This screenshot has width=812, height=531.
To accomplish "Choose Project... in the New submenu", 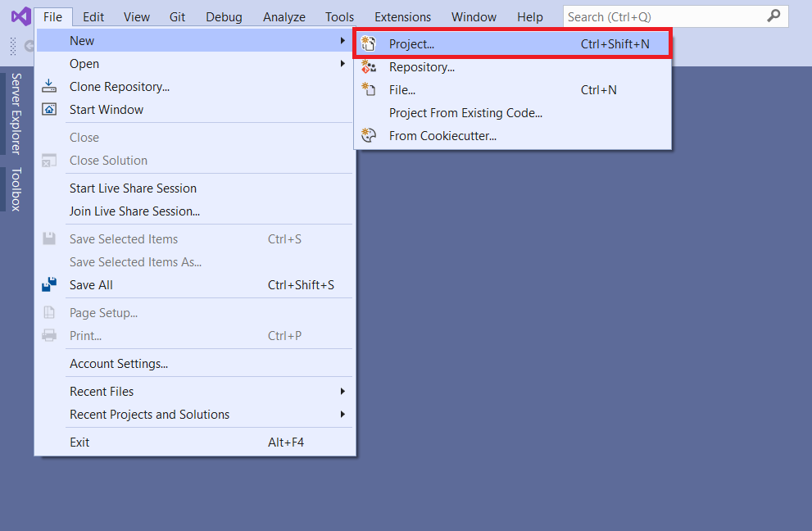I will (512, 44).
